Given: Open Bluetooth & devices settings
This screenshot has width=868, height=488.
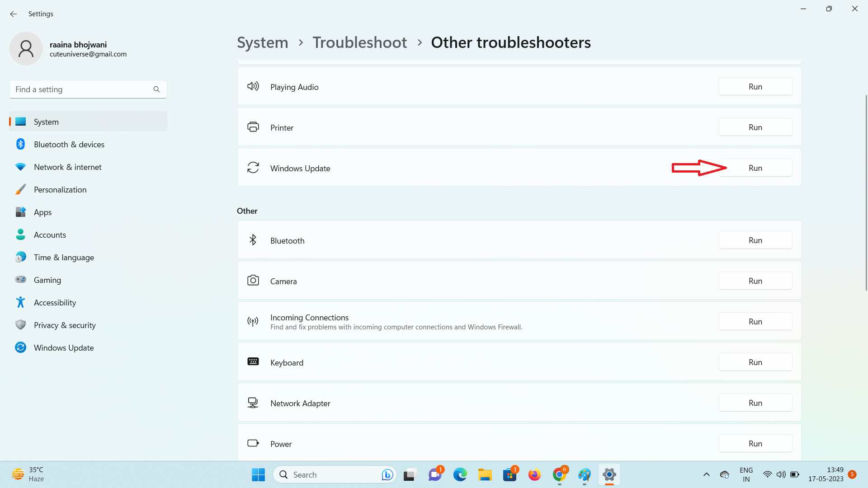Looking at the screenshot, I should pyautogui.click(x=69, y=145).
